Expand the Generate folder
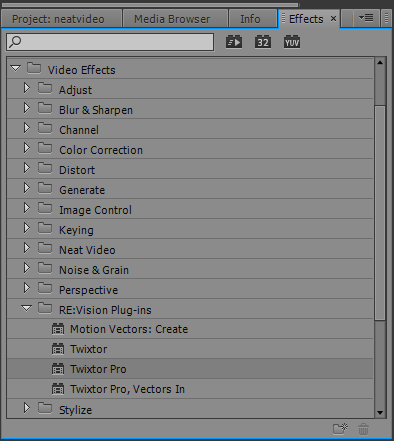 click(x=27, y=188)
